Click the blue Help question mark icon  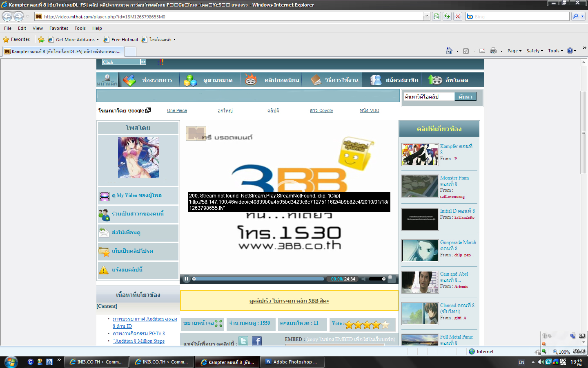tap(570, 51)
